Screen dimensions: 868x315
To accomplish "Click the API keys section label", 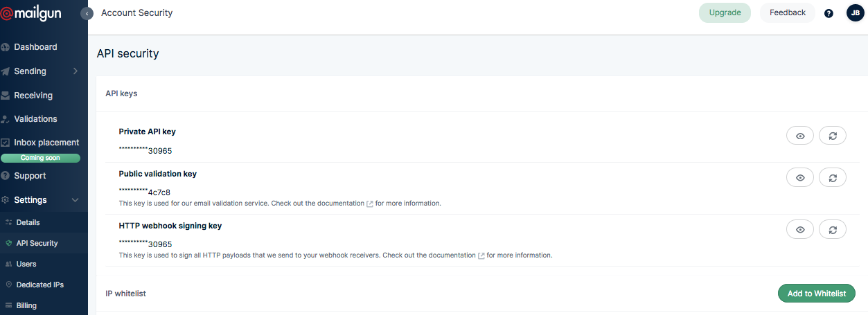I will (121, 93).
